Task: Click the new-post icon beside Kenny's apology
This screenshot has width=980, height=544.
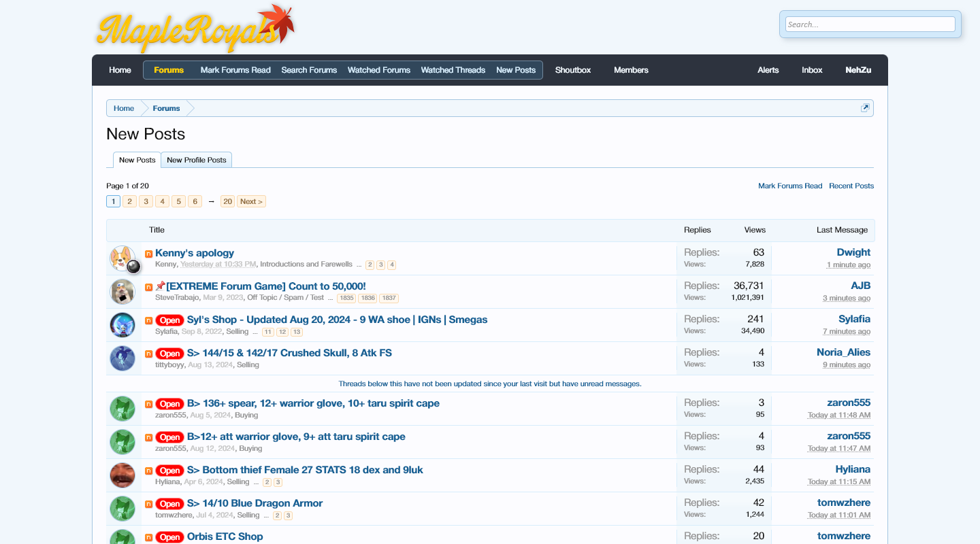Action: pos(148,254)
